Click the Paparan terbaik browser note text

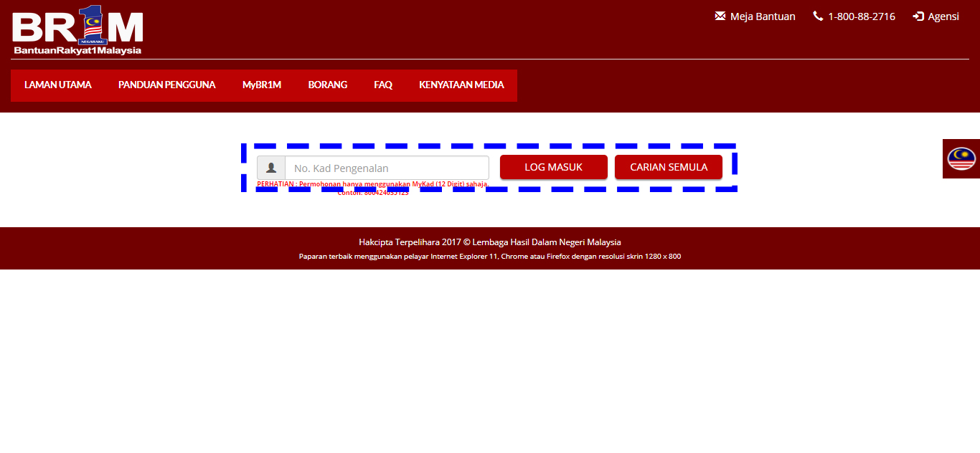(x=490, y=256)
